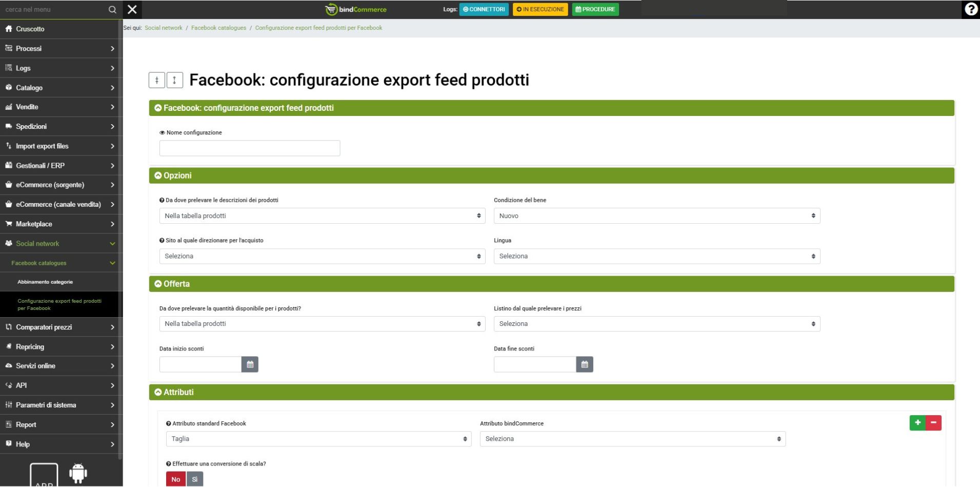Select Sì for scale conversion
This screenshot has height=487, width=980.
tap(195, 479)
